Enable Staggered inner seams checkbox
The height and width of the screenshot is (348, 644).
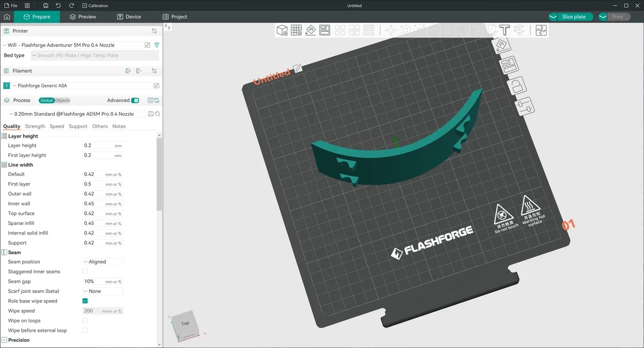pos(85,272)
